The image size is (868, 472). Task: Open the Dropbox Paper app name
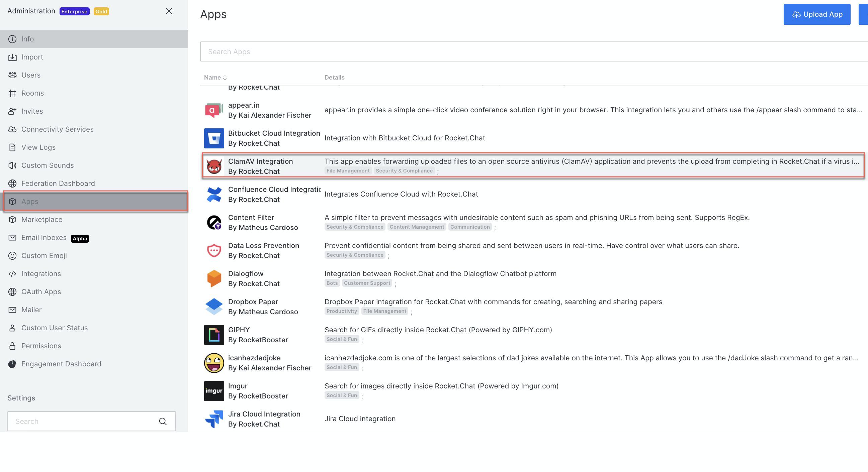[x=253, y=302]
